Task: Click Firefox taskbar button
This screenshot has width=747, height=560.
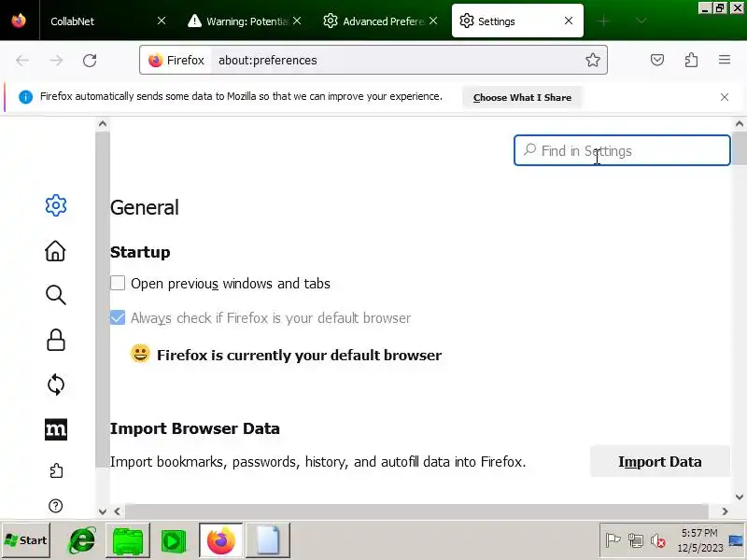Action: pos(221,540)
